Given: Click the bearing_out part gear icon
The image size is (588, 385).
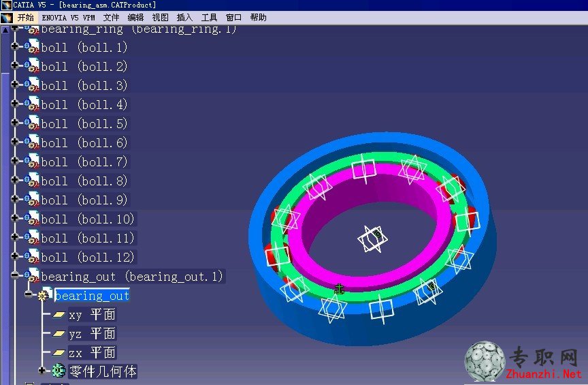Looking at the screenshot, I should click(45, 295).
